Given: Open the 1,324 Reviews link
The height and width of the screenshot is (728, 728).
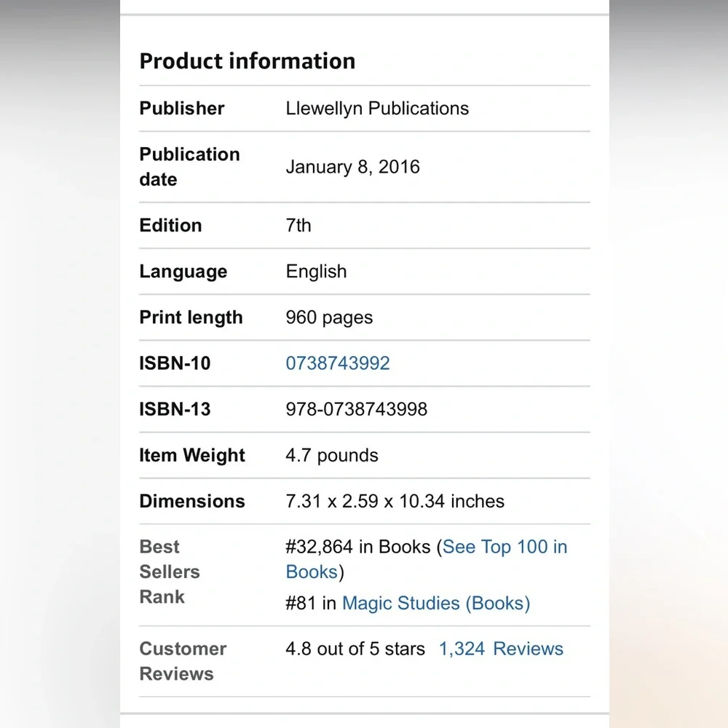Looking at the screenshot, I should tap(501, 649).
